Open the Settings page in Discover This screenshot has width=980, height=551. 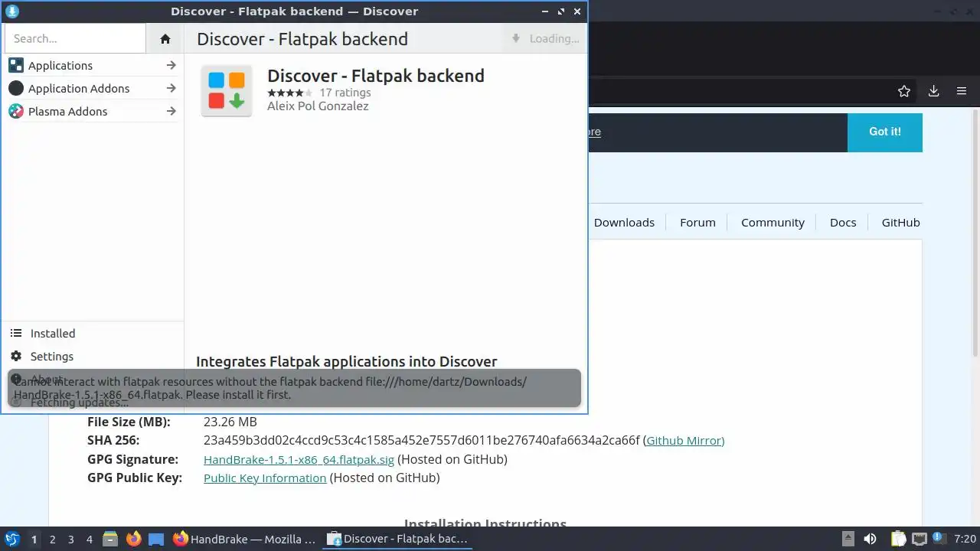(93, 357)
